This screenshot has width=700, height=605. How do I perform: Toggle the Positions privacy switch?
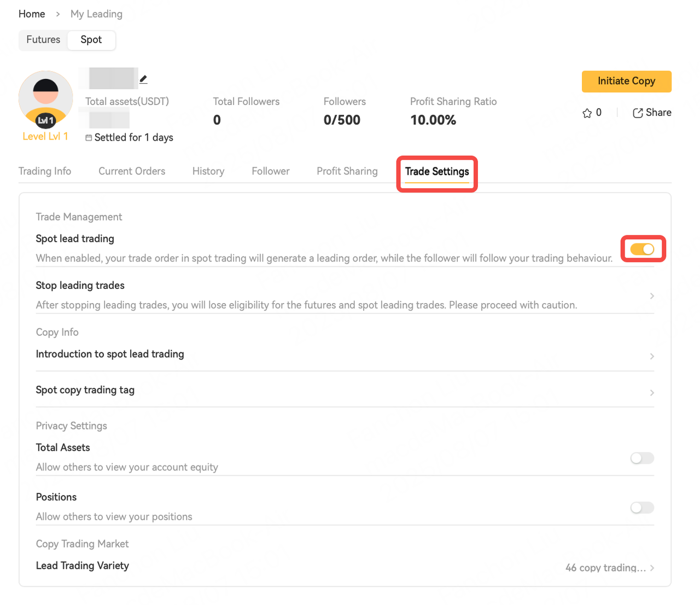(x=642, y=508)
